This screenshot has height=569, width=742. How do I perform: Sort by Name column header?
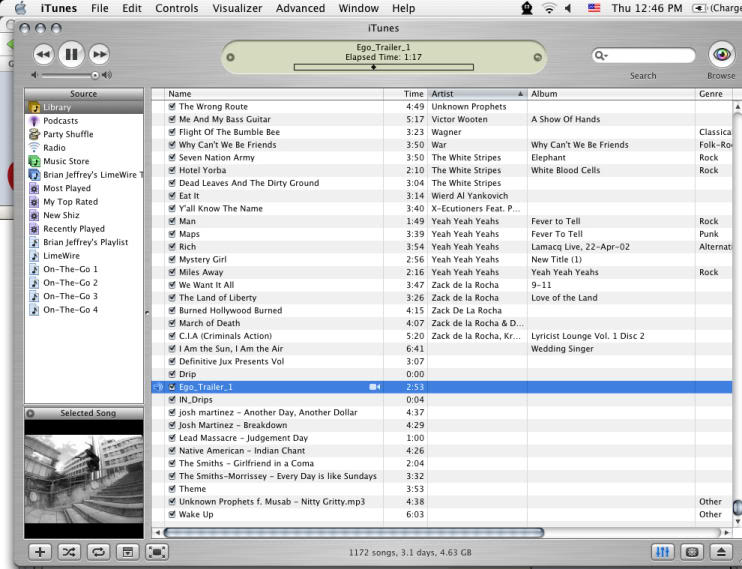tap(274, 94)
